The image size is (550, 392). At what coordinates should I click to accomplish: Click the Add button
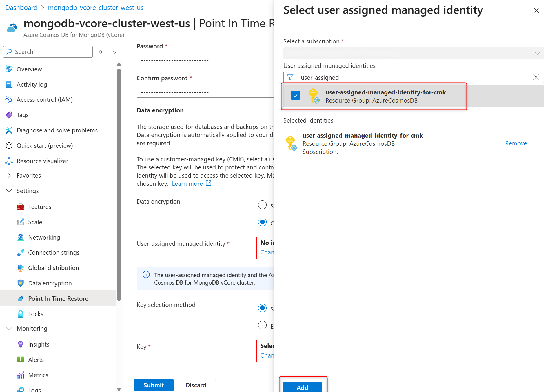coord(302,387)
